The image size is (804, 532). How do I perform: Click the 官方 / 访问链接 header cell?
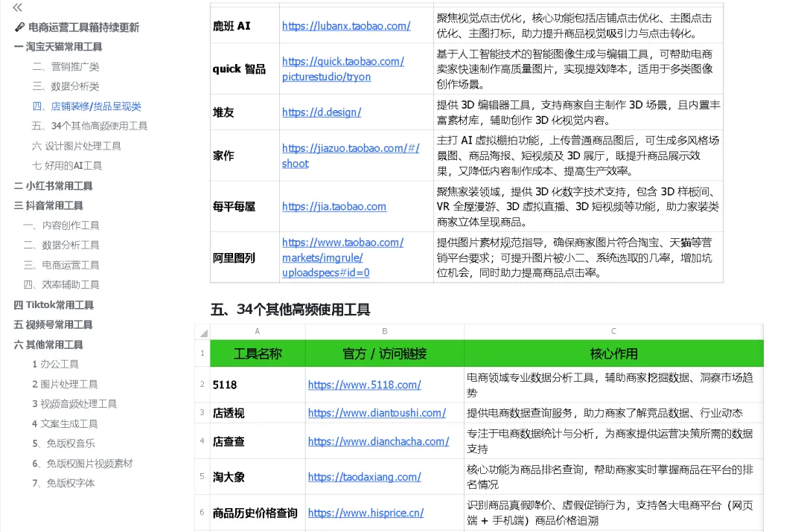tap(385, 353)
